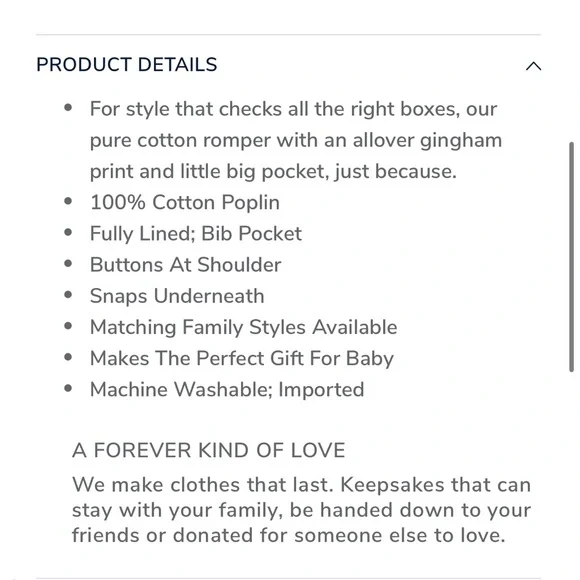
Task: Click 'A FOREVER KIND OF LOVE' heading
Action: tap(209, 450)
